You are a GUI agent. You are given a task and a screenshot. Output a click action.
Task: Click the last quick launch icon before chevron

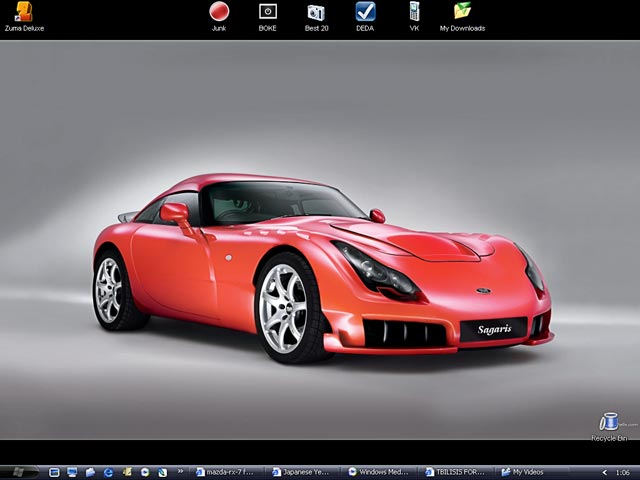[x=162, y=473]
